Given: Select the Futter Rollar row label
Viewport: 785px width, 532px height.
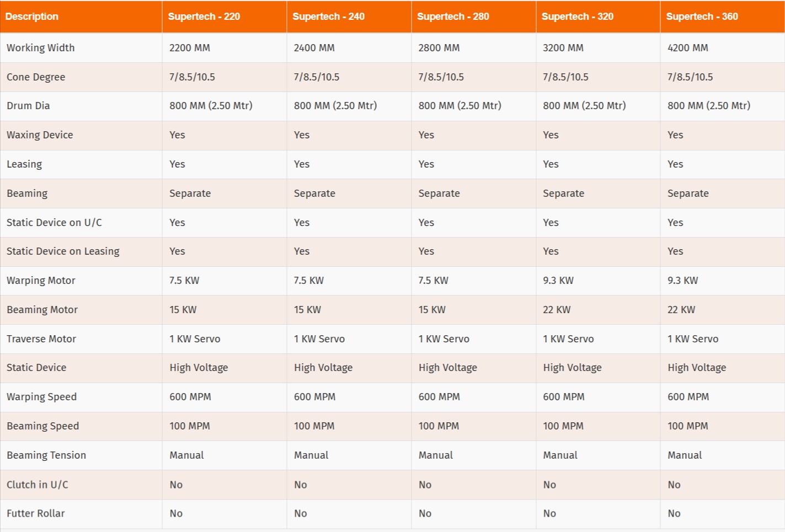Looking at the screenshot, I should [36, 514].
